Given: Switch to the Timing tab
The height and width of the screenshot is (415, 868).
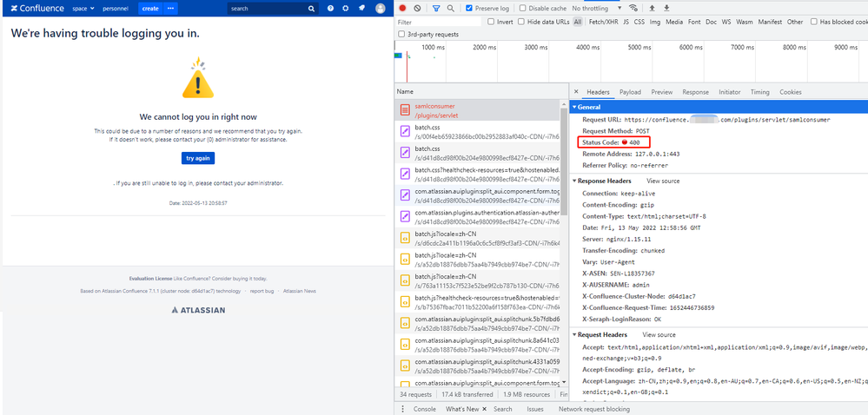Looking at the screenshot, I should click(x=760, y=92).
